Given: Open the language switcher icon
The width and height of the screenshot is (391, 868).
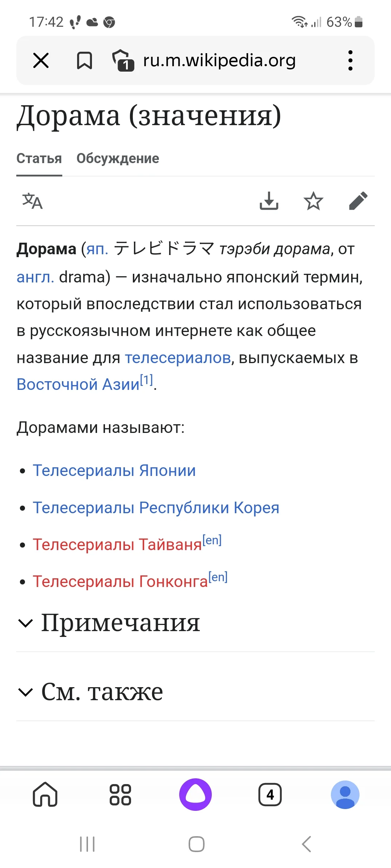Looking at the screenshot, I should click(32, 202).
